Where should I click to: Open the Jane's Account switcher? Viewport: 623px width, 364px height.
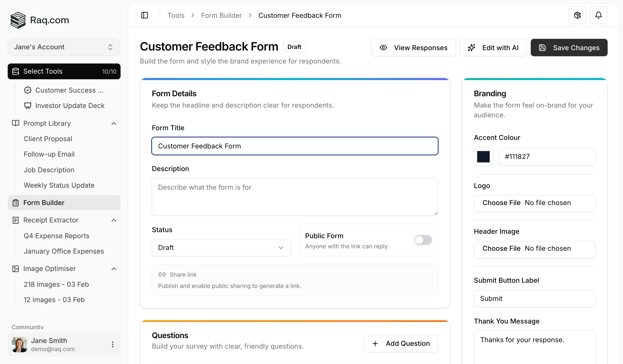[x=64, y=47]
